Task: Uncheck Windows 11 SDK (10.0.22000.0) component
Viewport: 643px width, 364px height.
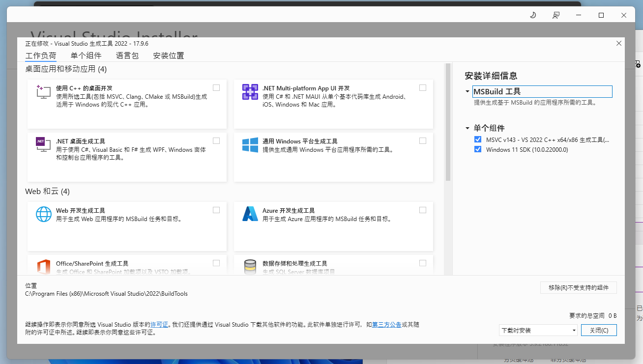Action: (478, 149)
